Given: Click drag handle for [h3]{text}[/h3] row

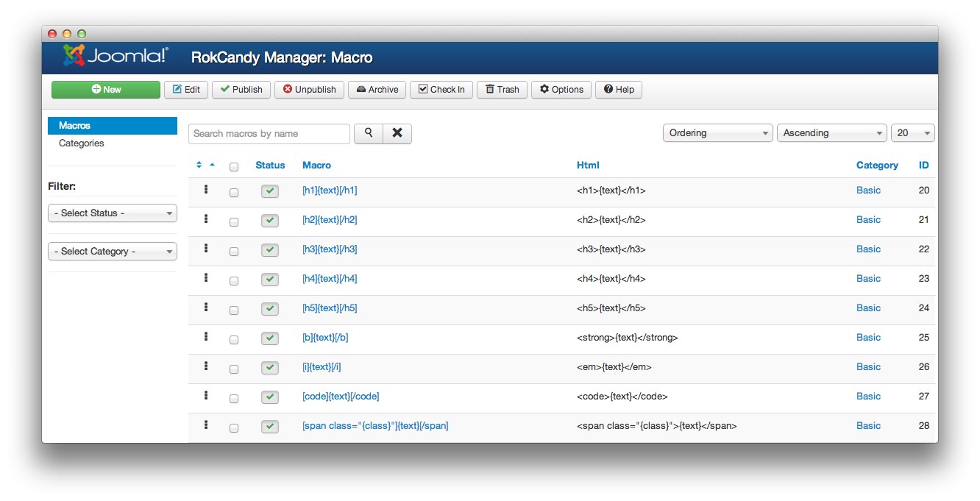Looking at the screenshot, I should coord(206,249).
